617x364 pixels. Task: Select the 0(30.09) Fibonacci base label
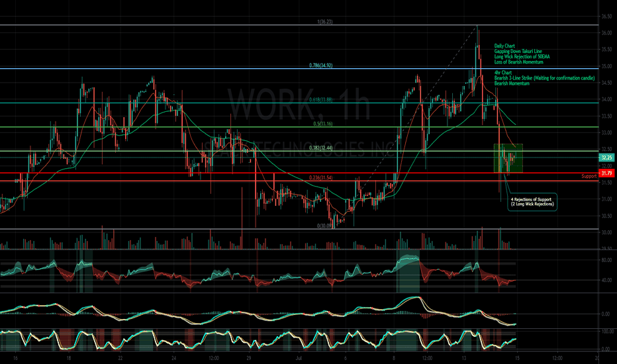coord(324,226)
